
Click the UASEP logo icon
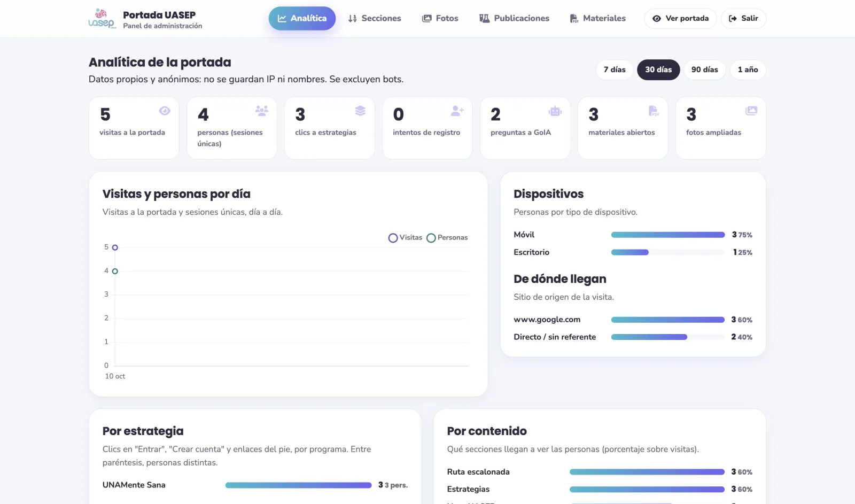click(x=102, y=19)
